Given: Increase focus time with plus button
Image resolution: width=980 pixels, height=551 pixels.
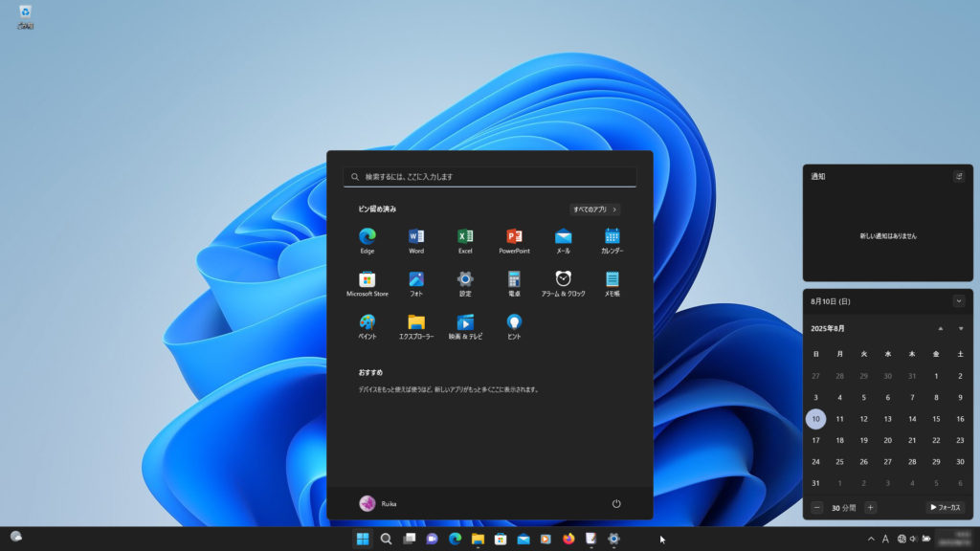Looking at the screenshot, I should tap(870, 508).
